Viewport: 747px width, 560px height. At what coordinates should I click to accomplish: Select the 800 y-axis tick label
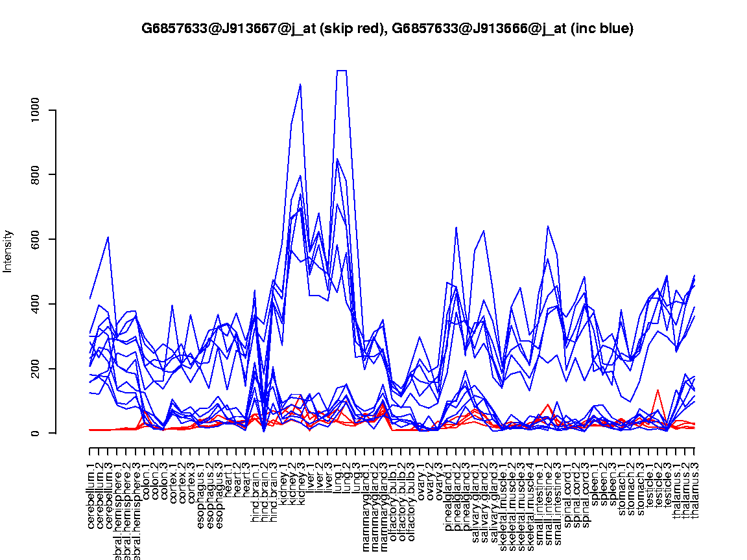[x=34, y=175]
